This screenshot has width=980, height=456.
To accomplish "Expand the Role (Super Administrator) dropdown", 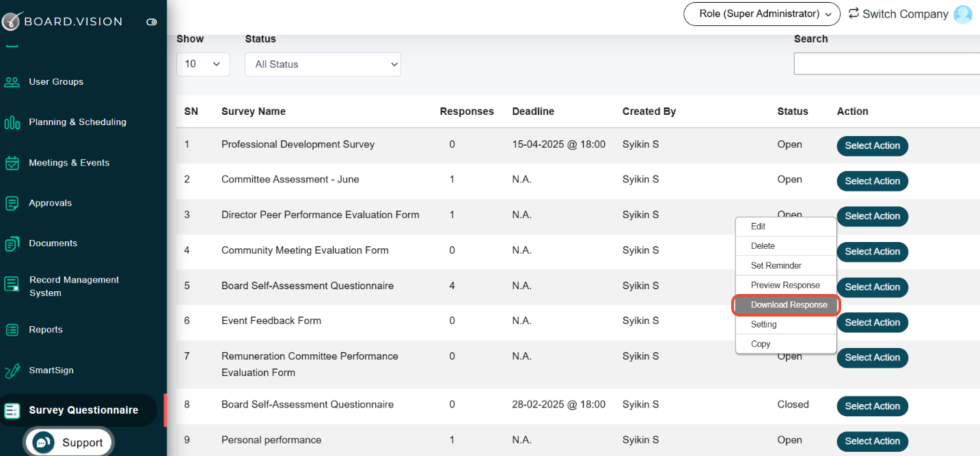I will click(762, 14).
